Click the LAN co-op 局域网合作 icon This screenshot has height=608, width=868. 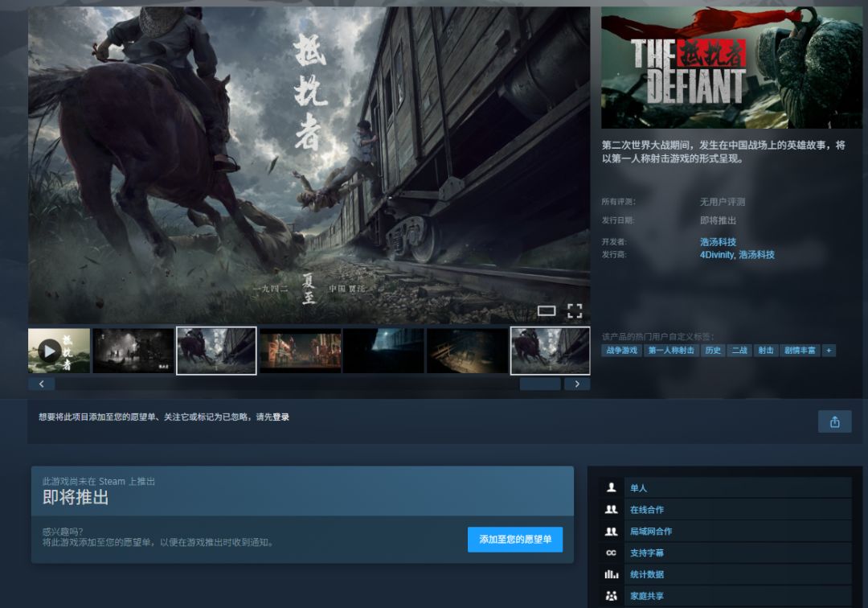coord(611,531)
